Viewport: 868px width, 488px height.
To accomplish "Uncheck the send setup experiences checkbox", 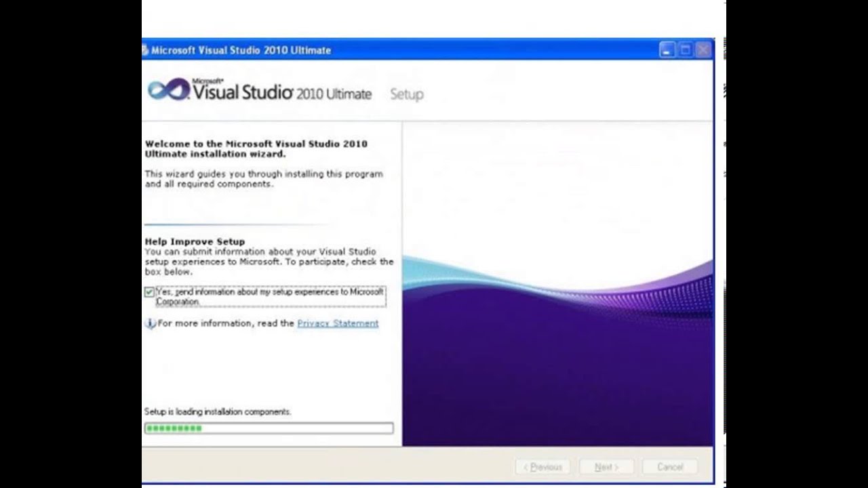I will pos(149,292).
